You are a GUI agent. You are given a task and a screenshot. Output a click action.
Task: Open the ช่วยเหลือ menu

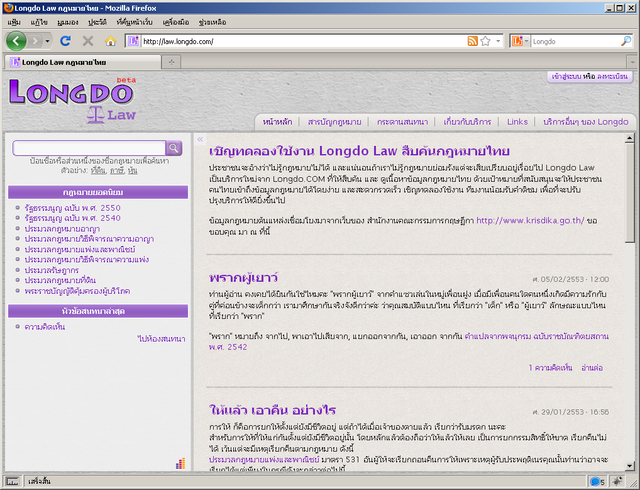pyautogui.click(x=212, y=22)
